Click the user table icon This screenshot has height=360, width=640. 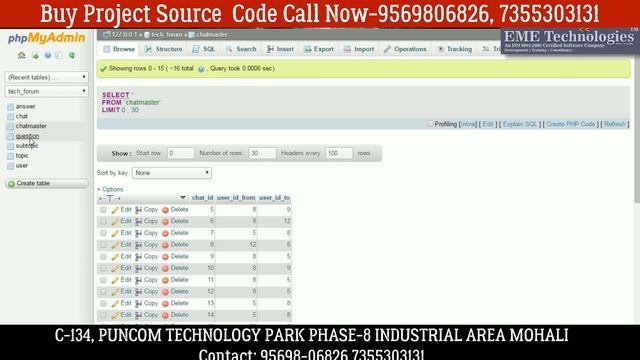(x=11, y=166)
